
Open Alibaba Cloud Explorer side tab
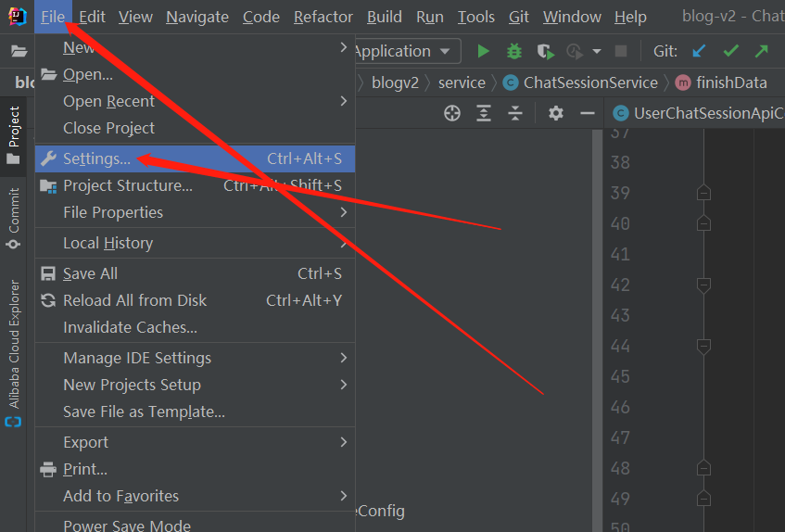[14, 353]
